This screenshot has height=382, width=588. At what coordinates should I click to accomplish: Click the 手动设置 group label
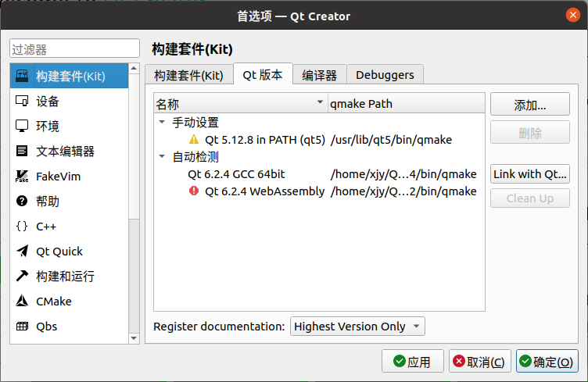195,123
